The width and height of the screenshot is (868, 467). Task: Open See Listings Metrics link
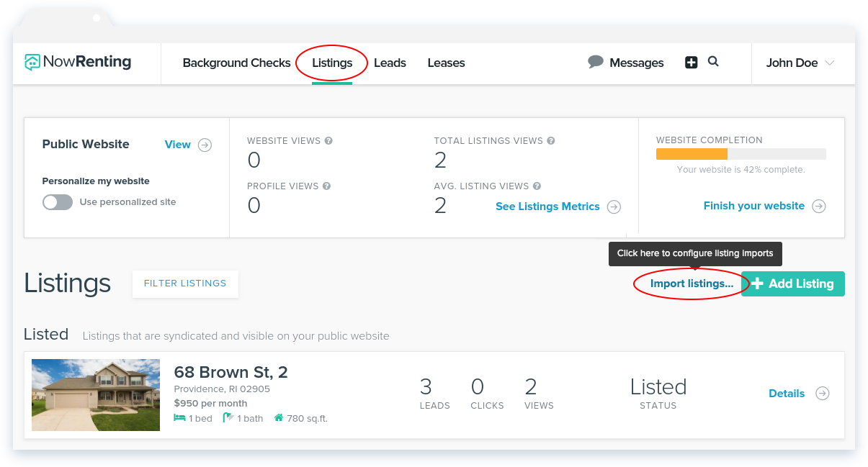547,207
